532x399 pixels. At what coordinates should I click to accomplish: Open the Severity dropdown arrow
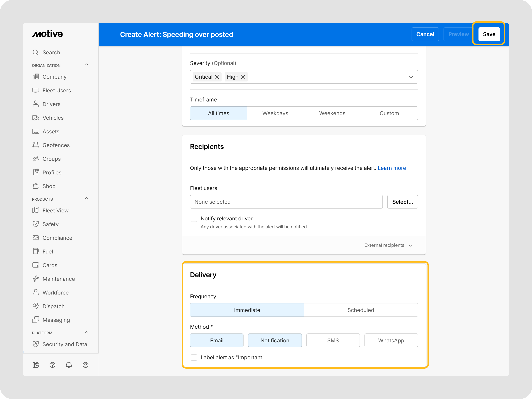pyautogui.click(x=411, y=77)
